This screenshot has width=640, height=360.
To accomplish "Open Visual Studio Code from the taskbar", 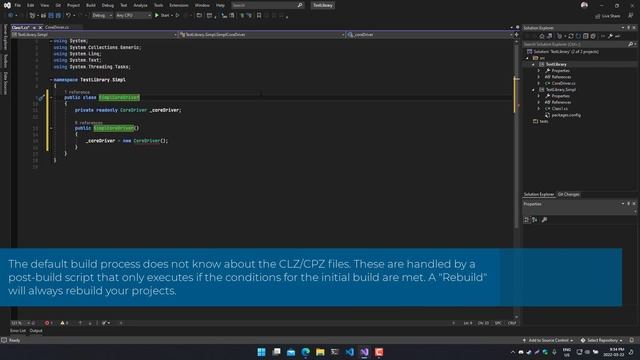I will click(349, 352).
